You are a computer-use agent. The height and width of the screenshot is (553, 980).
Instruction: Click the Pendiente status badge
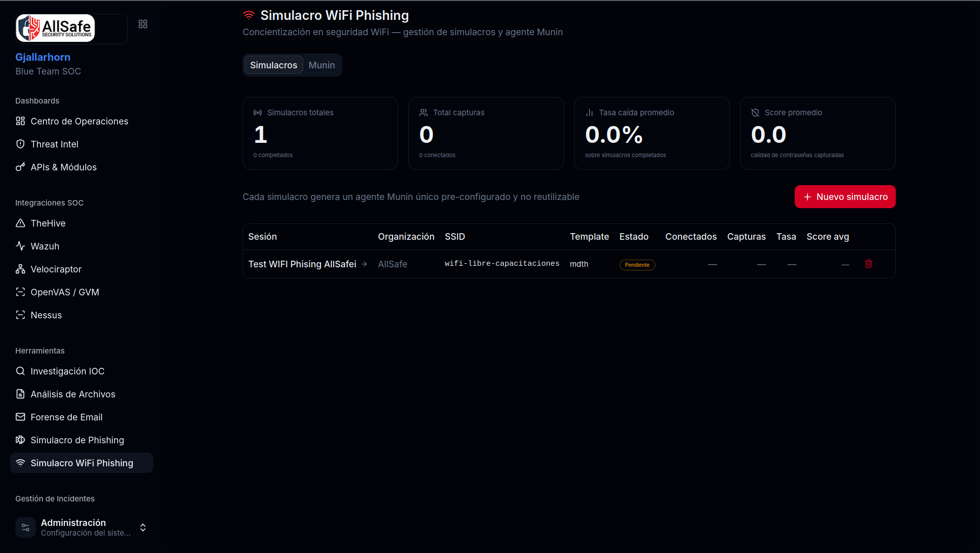point(637,265)
